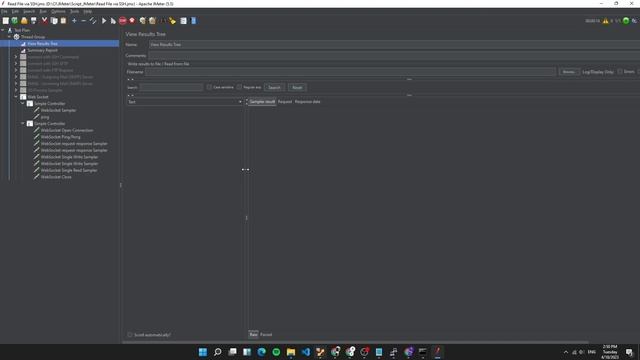This screenshot has width=640, height=360.
Task: Click the search binoculars toolbar icon
Action: (x=163, y=21)
